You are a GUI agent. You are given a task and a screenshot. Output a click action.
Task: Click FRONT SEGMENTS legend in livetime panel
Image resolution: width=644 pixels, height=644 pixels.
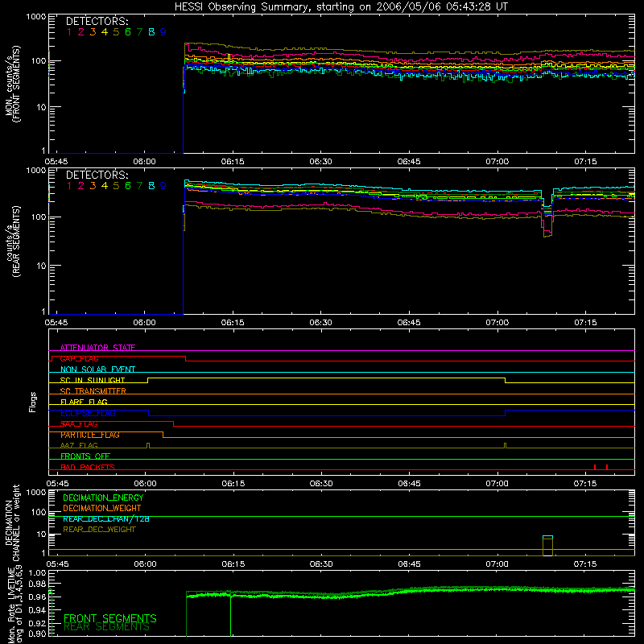pyautogui.click(x=110, y=618)
